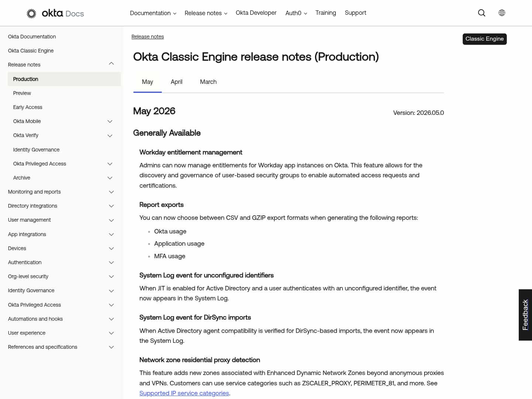The width and height of the screenshot is (532, 399).
Task: Click the Classic Engine badge button
Action: [484, 39]
